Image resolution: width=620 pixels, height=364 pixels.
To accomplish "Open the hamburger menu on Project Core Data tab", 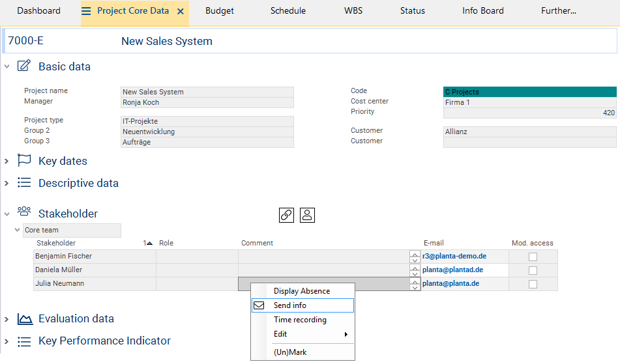I will click(86, 11).
